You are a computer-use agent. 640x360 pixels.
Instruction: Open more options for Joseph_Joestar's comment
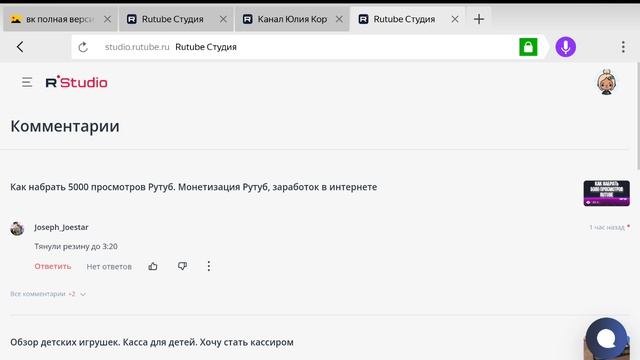tap(209, 266)
